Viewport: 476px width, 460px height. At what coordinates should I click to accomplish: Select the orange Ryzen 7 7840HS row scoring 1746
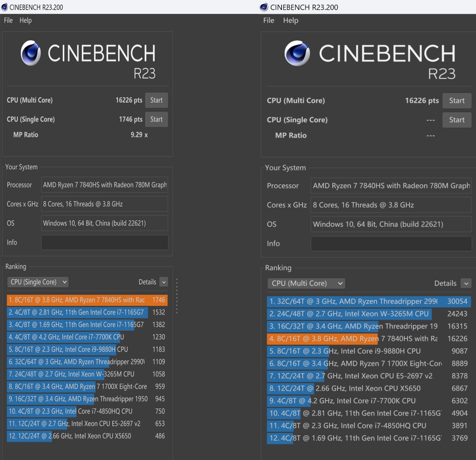click(87, 300)
